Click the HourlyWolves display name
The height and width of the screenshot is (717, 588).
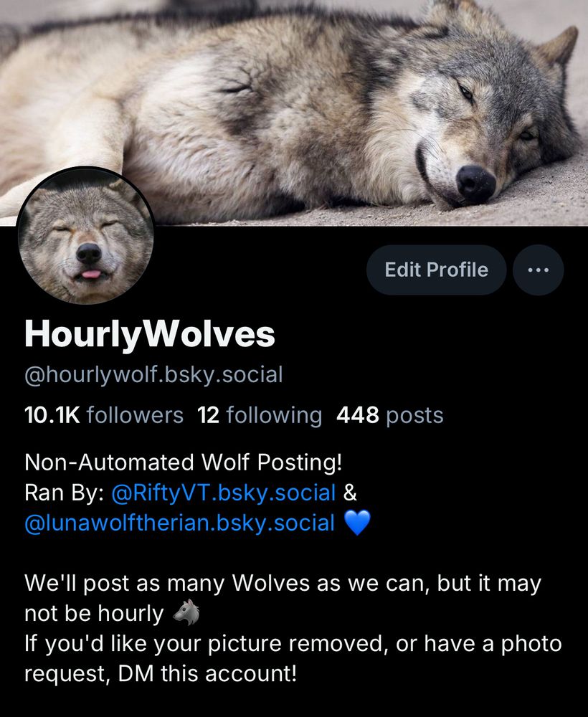(x=150, y=334)
